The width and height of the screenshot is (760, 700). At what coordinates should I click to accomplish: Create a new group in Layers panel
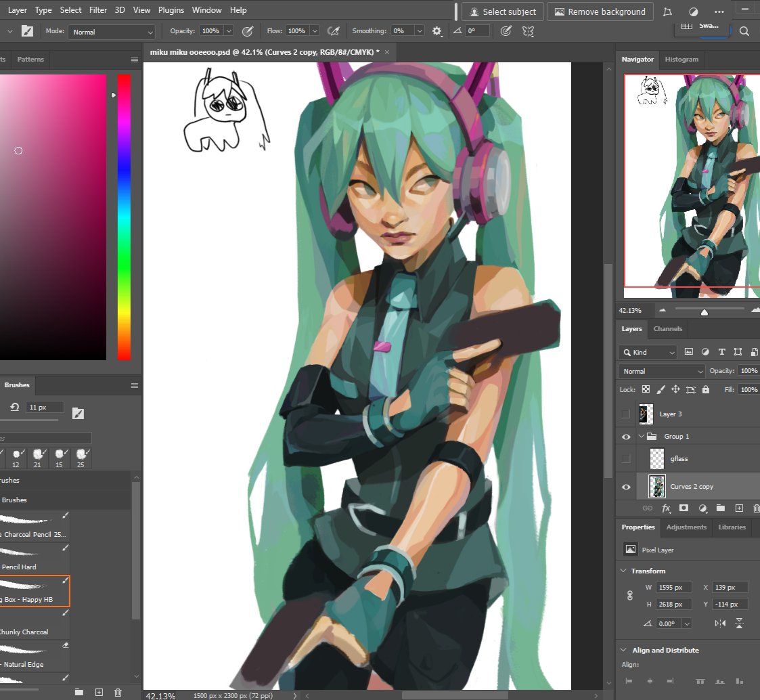tap(721, 508)
